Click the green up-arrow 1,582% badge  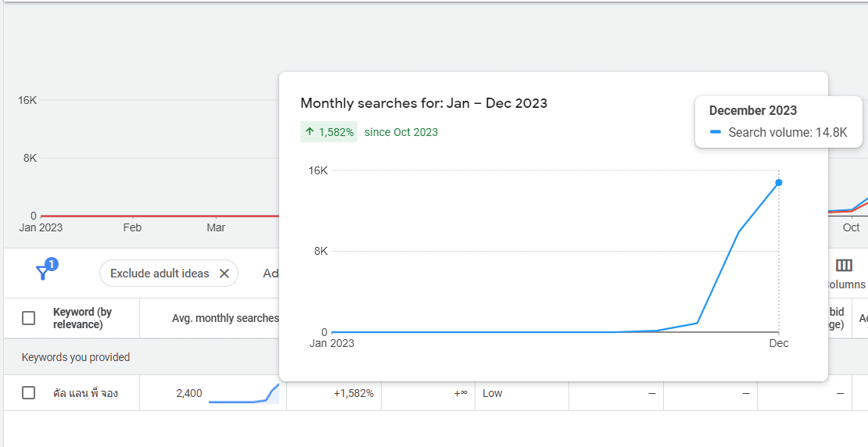pos(329,132)
